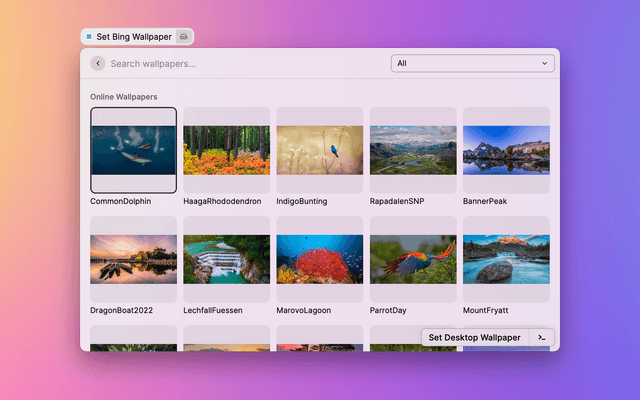Click the back arrow button

97,63
